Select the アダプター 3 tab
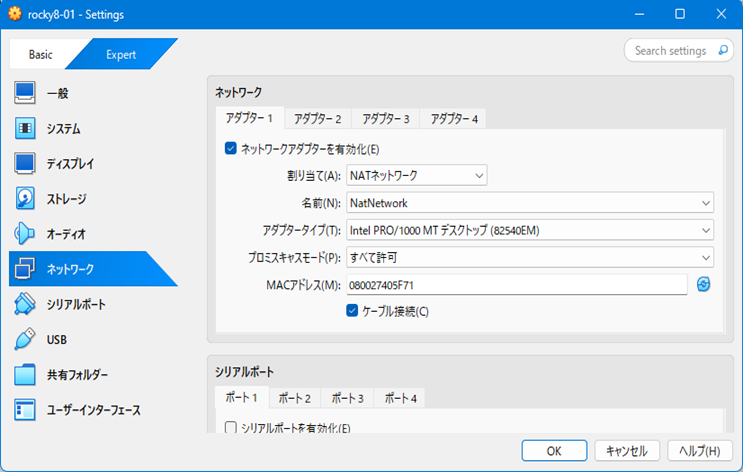The height and width of the screenshot is (472, 743). [386, 118]
